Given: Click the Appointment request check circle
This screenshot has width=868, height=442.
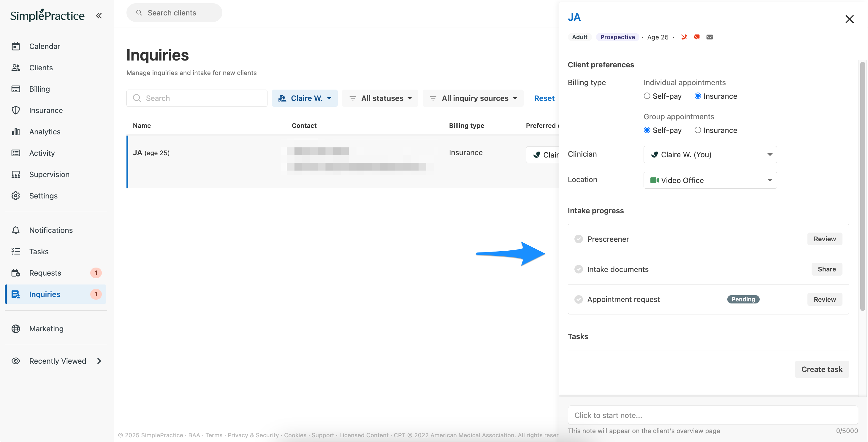Looking at the screenshot, I should pyautogui.click(x=579, y=299).
